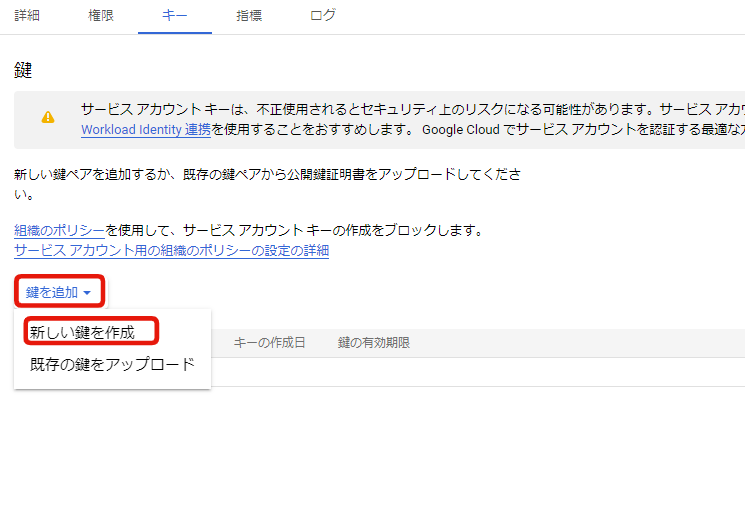Expand the 鍵を追加 dropdown button

pos(59,292)
